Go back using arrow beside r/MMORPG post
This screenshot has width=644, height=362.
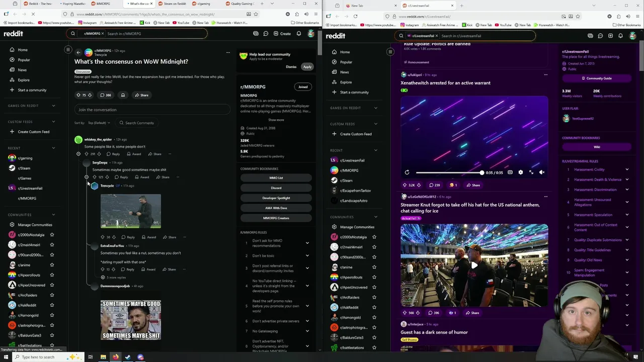click(78, 52)
